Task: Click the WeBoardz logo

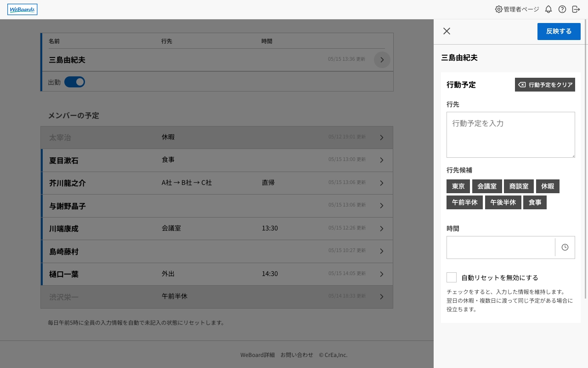Action: pos(23,10)
